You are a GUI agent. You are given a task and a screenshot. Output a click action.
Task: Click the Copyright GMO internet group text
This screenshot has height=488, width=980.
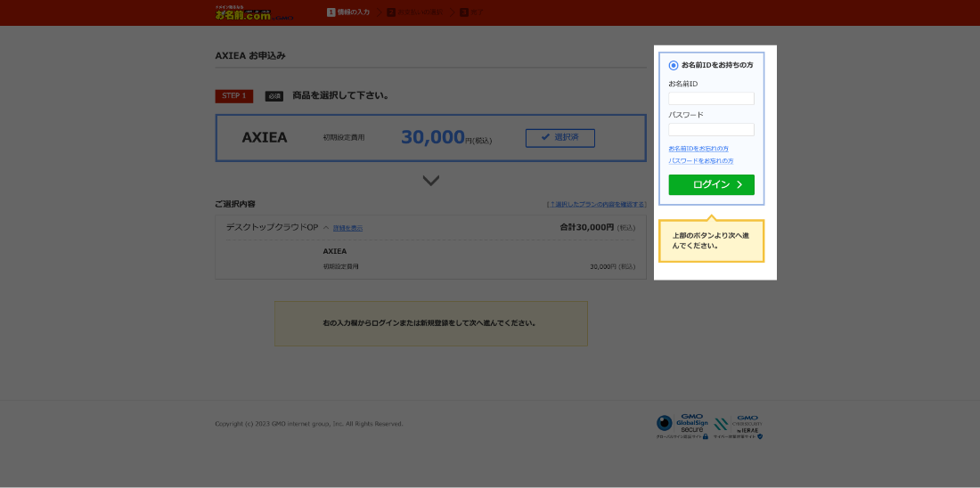click(x=309, y=424)
